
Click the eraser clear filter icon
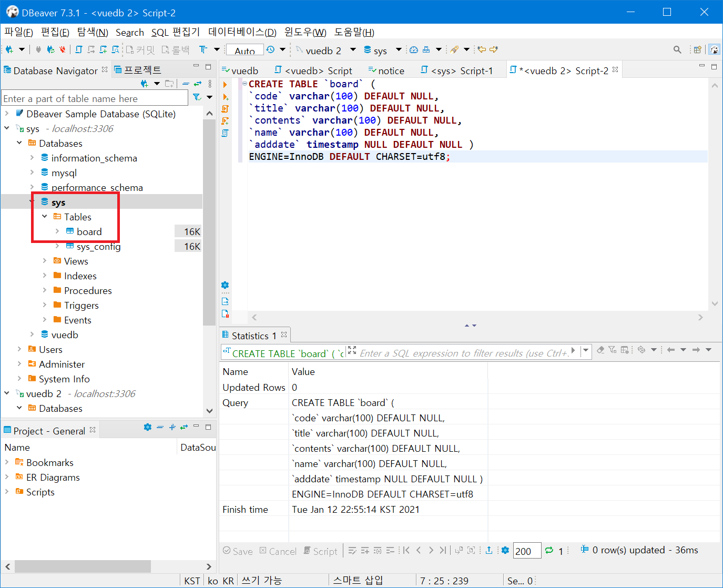pos(600,350)
